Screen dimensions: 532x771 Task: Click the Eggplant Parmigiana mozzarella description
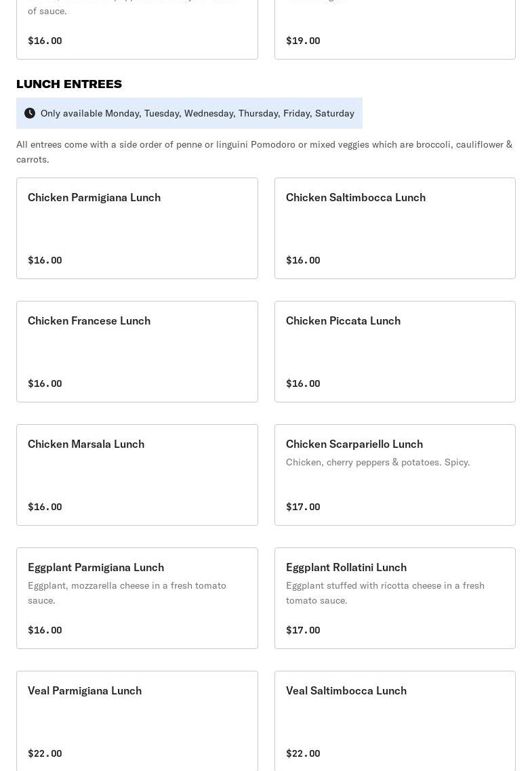click(127, 593)
